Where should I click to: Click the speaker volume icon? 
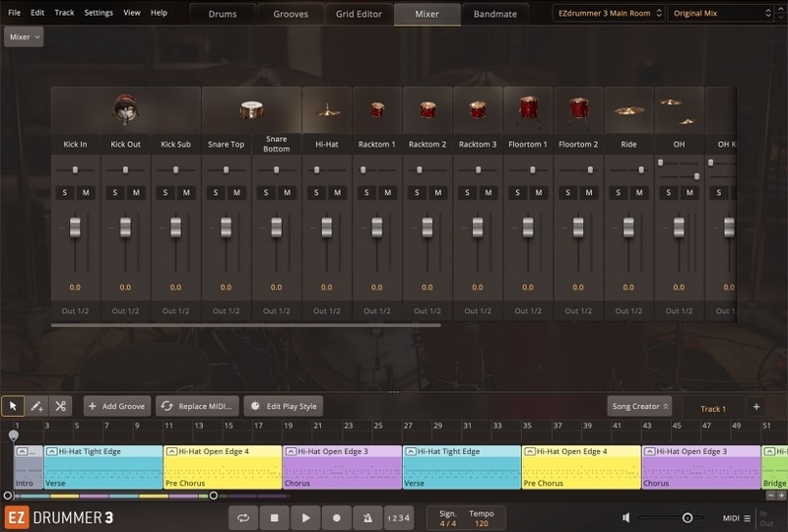(x=626, y=517)
